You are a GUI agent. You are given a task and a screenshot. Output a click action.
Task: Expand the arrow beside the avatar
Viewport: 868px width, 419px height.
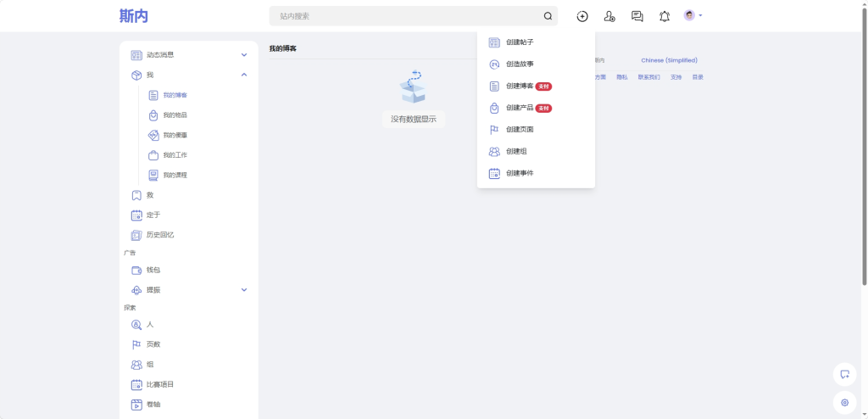[x=700, y=15]
